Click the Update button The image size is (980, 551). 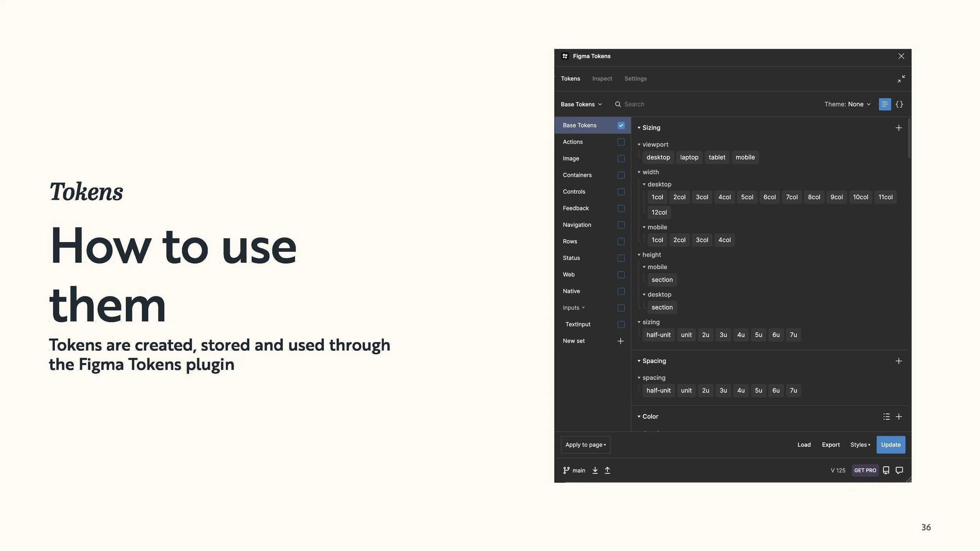pos(891,445)
